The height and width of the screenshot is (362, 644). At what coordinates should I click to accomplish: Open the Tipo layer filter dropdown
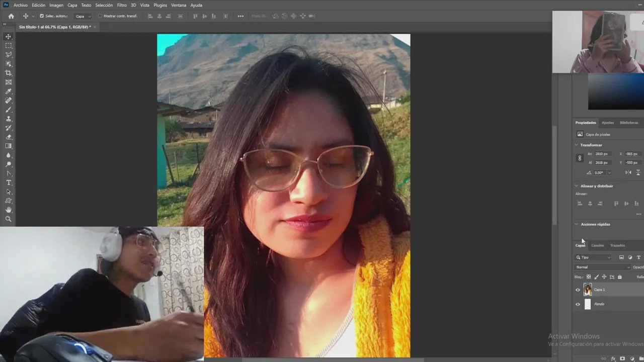pos(594,257)
